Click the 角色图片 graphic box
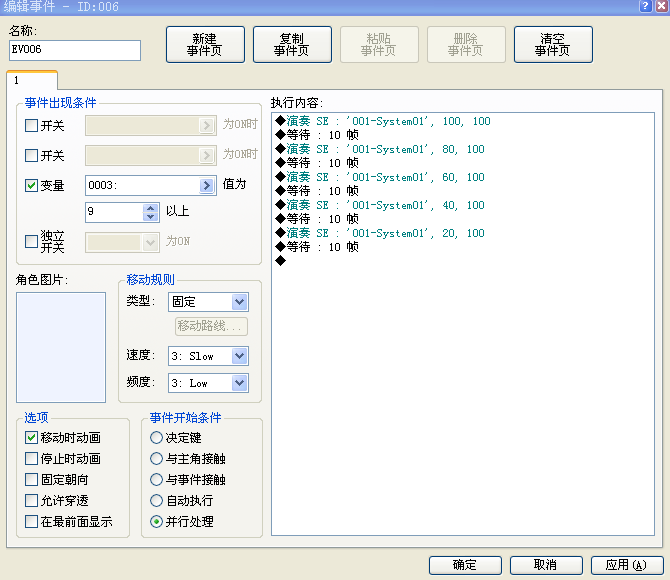The width and height of the screenshot is (670, 580). [x=61, y=347]
